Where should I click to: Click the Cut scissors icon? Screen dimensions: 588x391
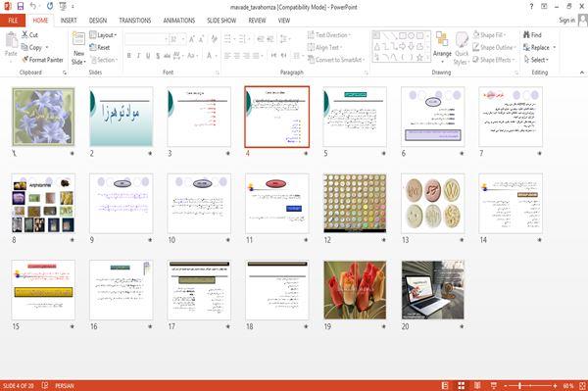[x=24, y=34]
